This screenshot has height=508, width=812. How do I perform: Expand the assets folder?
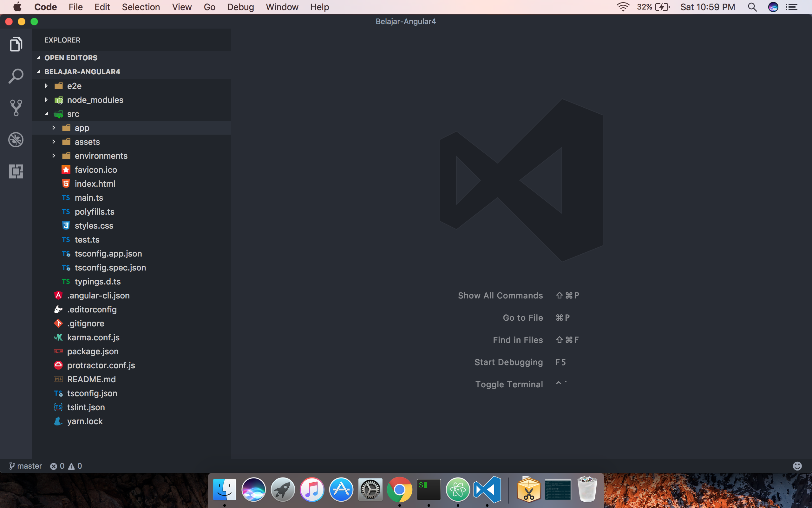click(131, 142)
